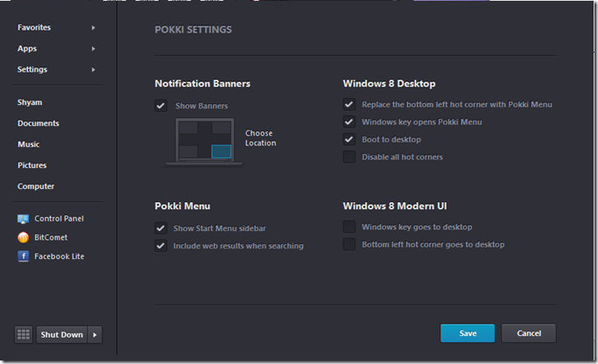The image size is (598, 364).
Task: Expand the Favorites submenu arrow
Action: point(94,27)
